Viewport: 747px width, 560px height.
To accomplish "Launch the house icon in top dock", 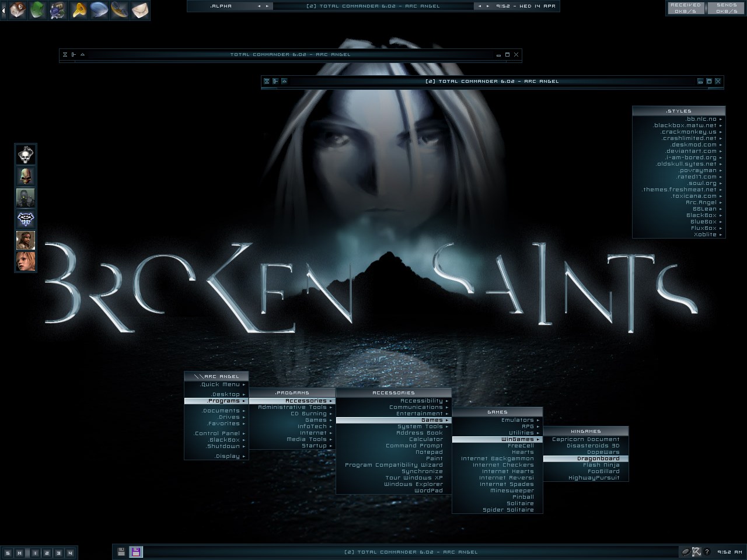I will [x=18, y=10].
